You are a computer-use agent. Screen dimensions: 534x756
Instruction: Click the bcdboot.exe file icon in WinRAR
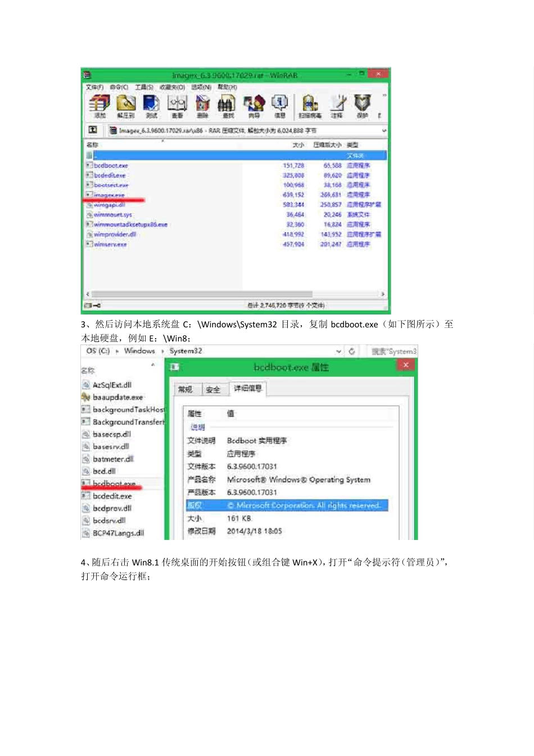point(89,165)
